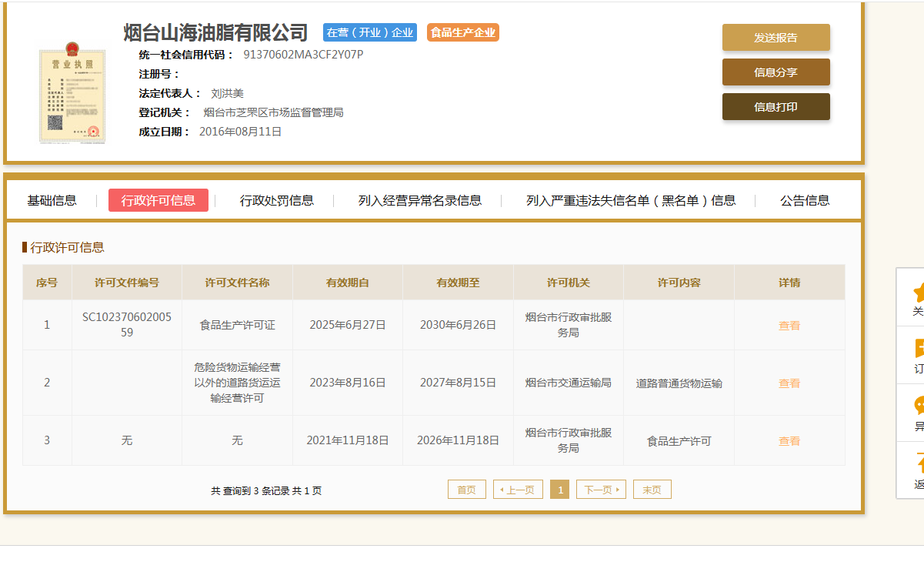Go to 列入经营异常名录信息 tab

(x=420, y=201)
